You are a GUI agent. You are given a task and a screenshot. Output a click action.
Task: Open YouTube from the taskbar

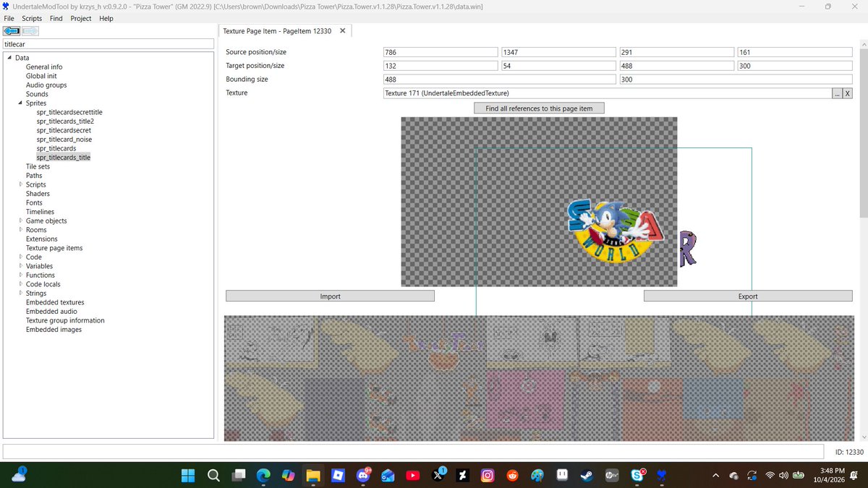pyautogui.click(x=413, y=475)
